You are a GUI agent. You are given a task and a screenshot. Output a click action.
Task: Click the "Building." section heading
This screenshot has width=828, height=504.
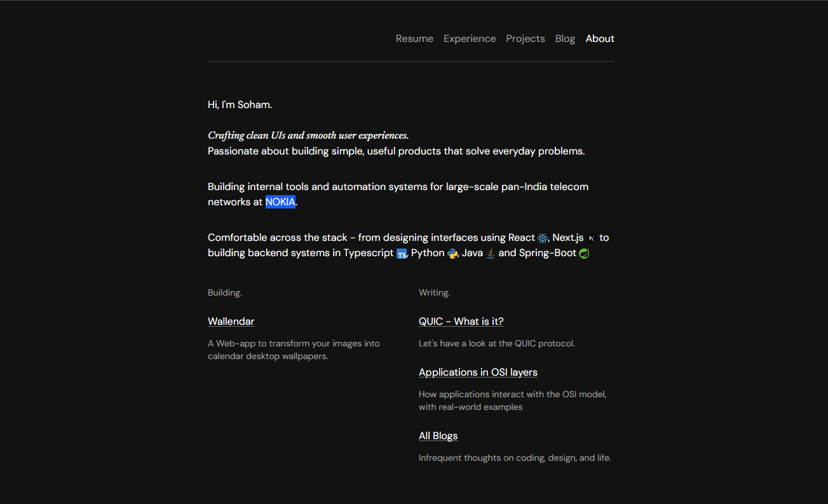(x=225, y=293)
